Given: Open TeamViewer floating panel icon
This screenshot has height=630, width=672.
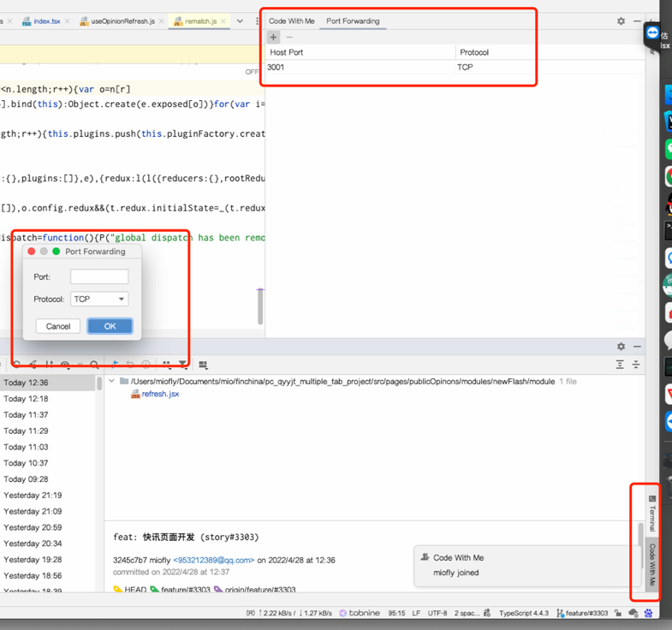Looking at the screenshot, I should pos(652,33).
